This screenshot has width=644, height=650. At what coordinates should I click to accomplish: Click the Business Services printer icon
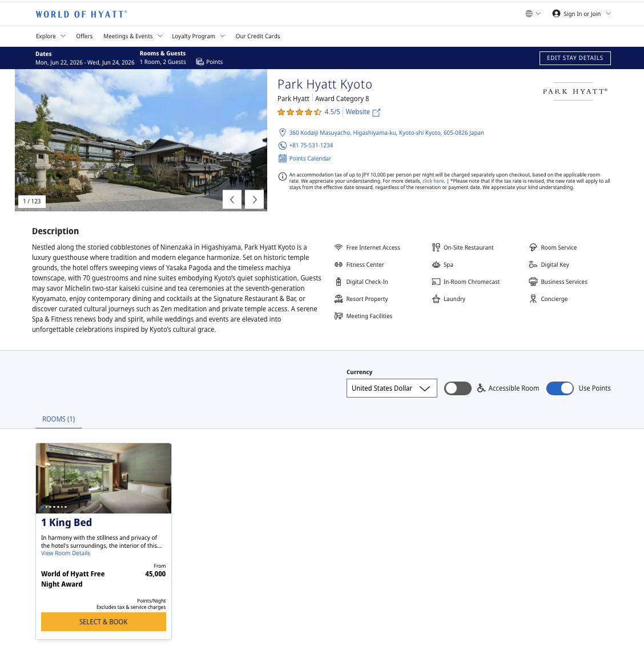(x=533, y=282)
